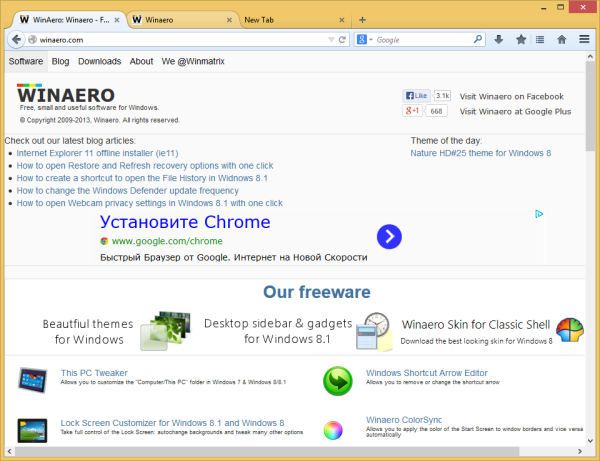Click the bookmark star icon
The height and width of the screenshot is (461, 600).
click(521, 39)
